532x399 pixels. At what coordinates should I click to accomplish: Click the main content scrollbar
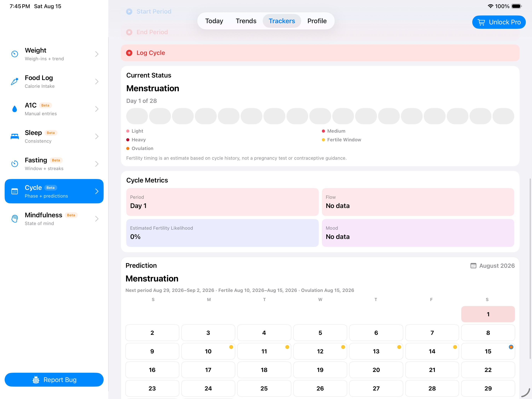coord(530,268)
